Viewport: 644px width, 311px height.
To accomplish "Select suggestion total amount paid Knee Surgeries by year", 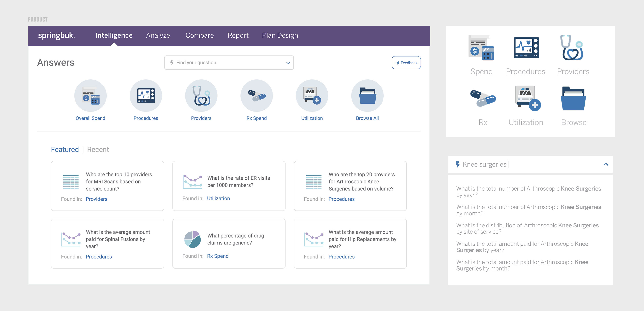I will click(x=522, y=247).
